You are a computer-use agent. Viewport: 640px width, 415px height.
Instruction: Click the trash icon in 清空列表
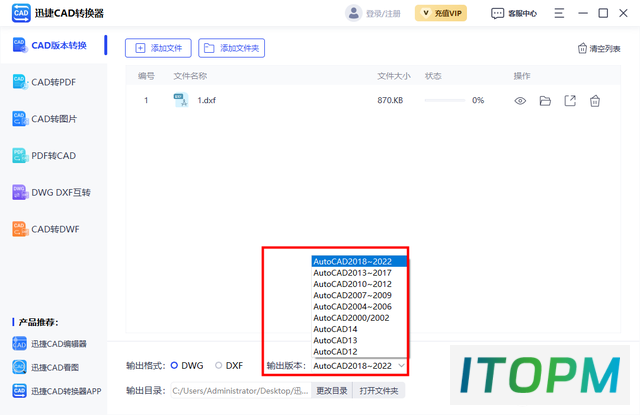(582, 49)
